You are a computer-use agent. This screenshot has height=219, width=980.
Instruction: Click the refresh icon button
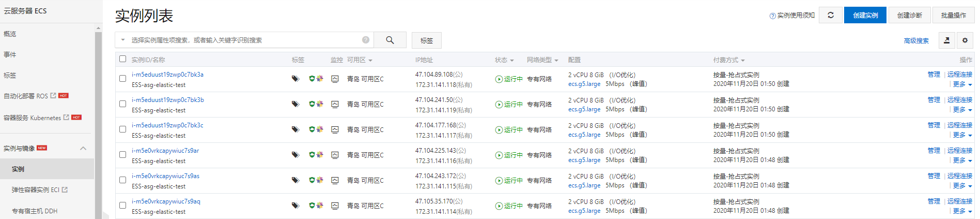830,15
